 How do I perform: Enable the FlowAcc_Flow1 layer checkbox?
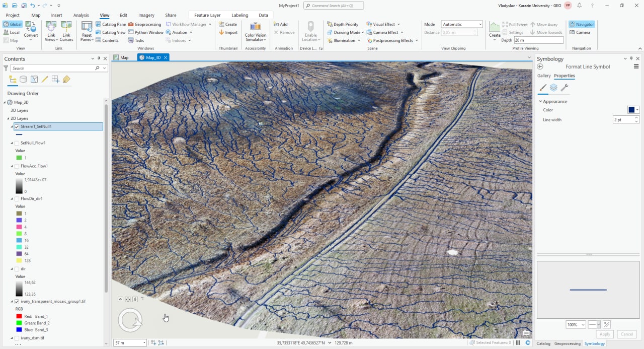17,166
